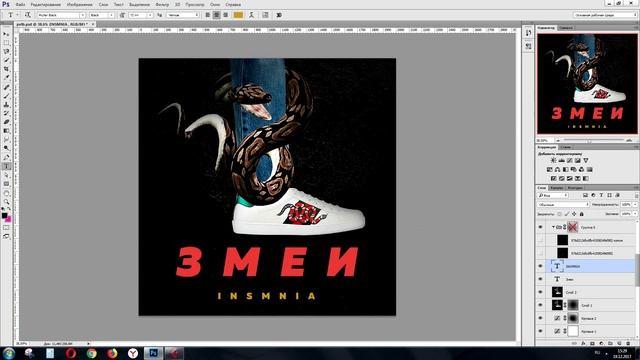Align text right in options bar

225,15
